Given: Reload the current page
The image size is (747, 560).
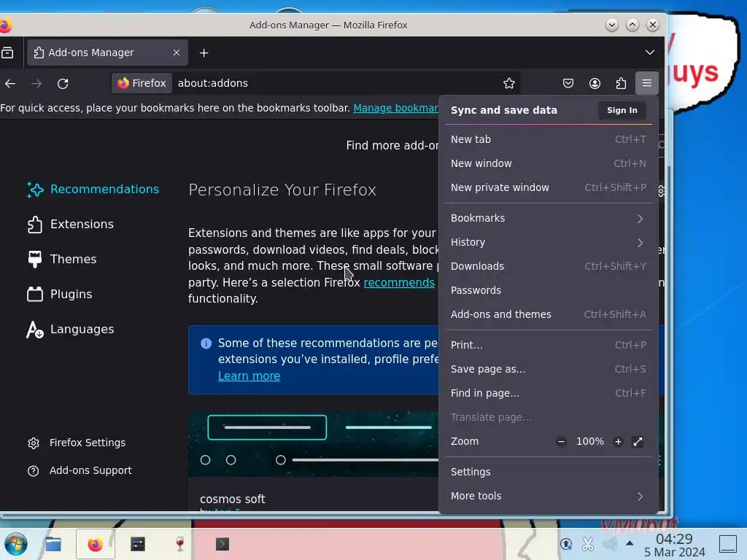Looking at the screenshot, I should 63,84.
